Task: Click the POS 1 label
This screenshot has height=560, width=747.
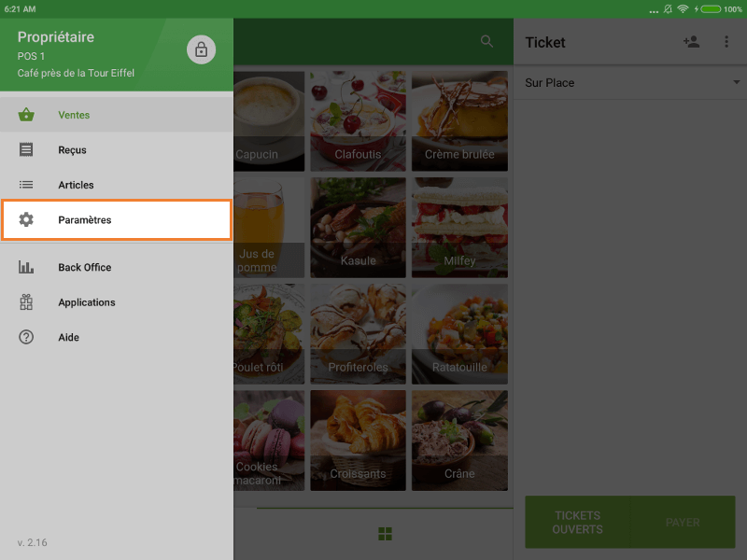Action: tap(31, 56)
